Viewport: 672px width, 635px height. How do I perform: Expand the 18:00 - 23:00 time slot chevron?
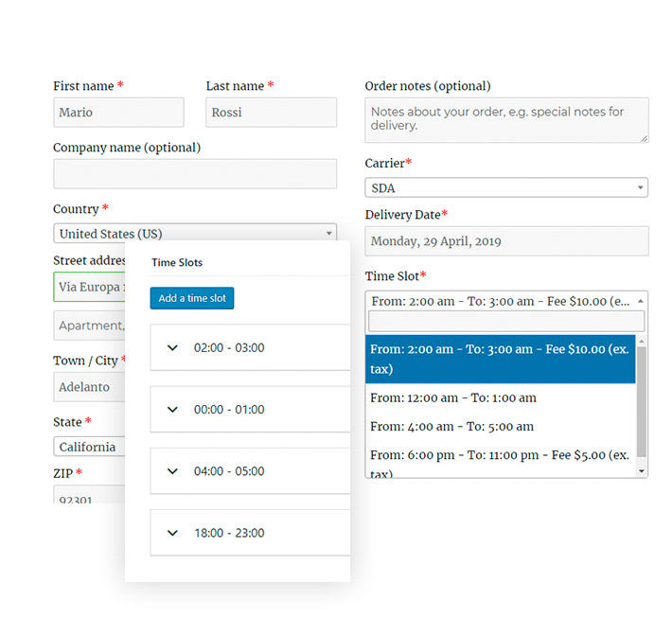[172, 533]
